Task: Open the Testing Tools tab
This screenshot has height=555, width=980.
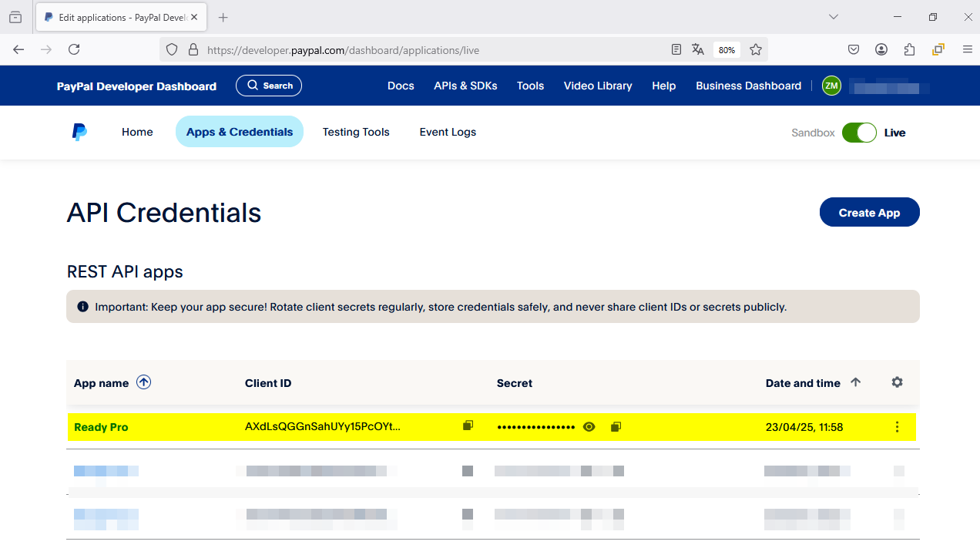Action: click(356, 132)
